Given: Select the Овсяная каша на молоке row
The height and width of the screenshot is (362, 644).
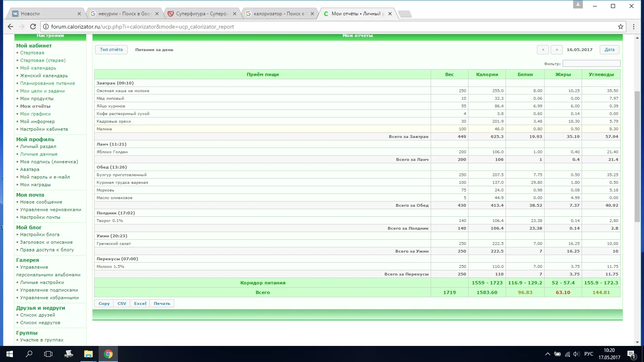Looking at the screenshot, I should point(357,90).
